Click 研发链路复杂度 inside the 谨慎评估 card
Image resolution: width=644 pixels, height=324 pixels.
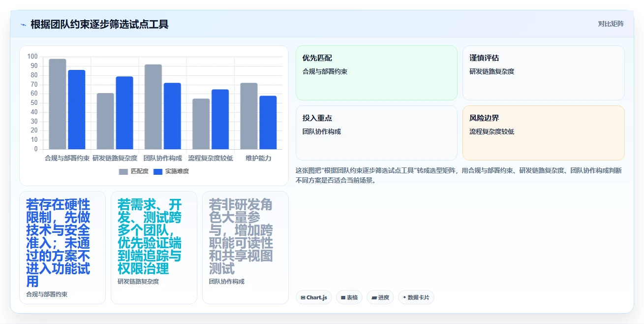tap(492, 71)
